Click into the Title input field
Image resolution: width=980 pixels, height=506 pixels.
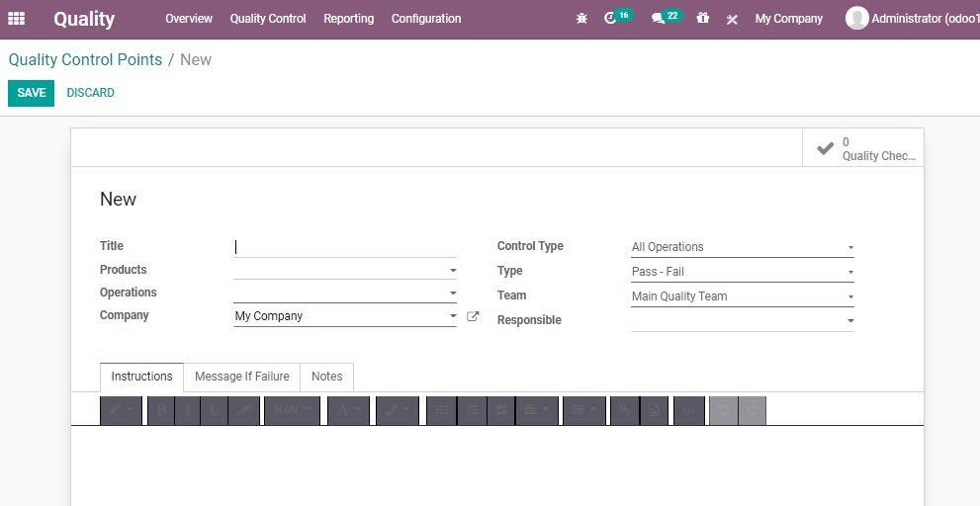[x=345, y=247]
